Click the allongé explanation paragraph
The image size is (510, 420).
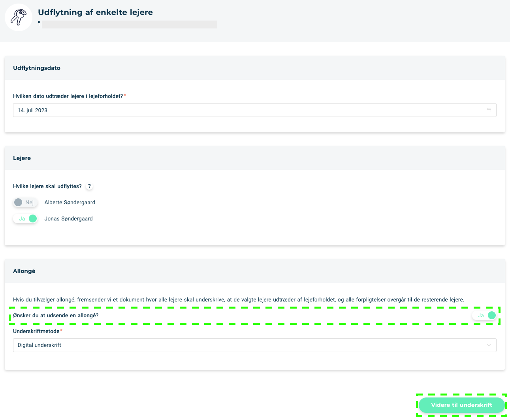[x=239, y=299]
